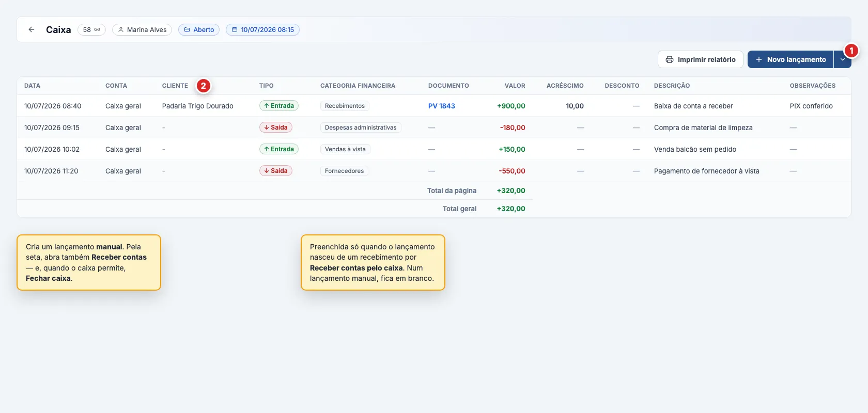Click date 10/07/2026 08:40
Screen dimensions: 868x413
[x=53, y=106]
